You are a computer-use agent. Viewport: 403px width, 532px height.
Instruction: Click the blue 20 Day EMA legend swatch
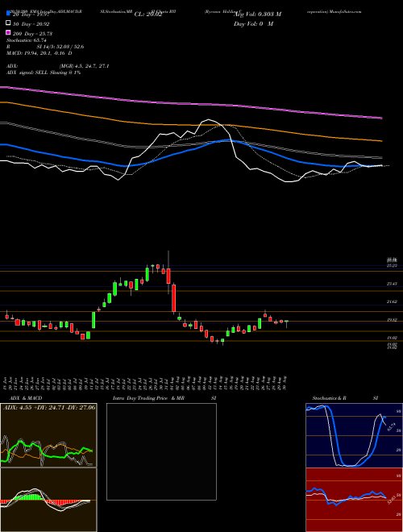8,14
